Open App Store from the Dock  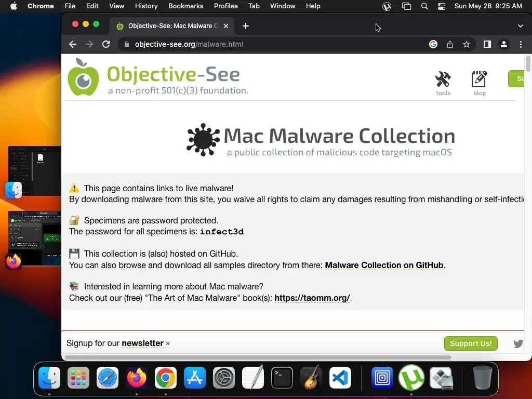point(195,378)
